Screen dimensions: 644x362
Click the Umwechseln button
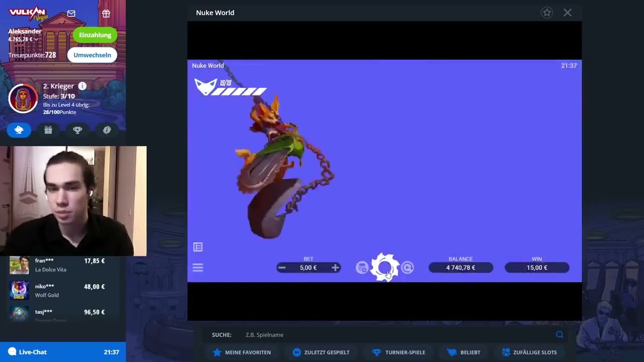click(92, 55)
